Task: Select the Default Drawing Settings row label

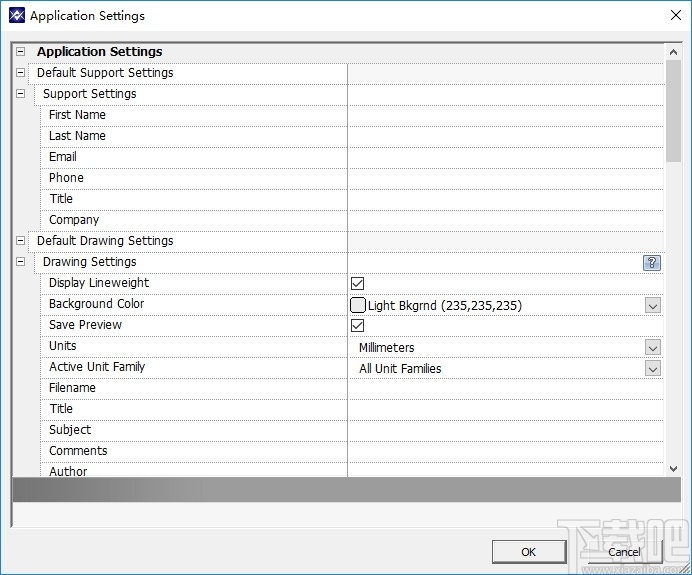Action: pos(105,241)
